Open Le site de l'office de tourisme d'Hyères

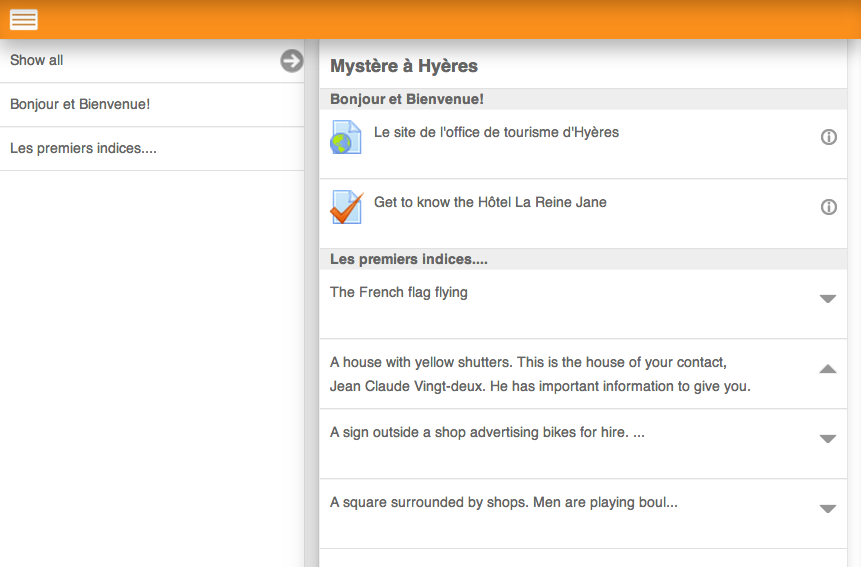coord(496,132)
